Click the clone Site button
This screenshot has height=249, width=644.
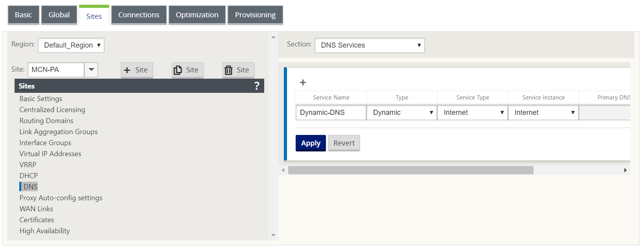pos(188,70)
